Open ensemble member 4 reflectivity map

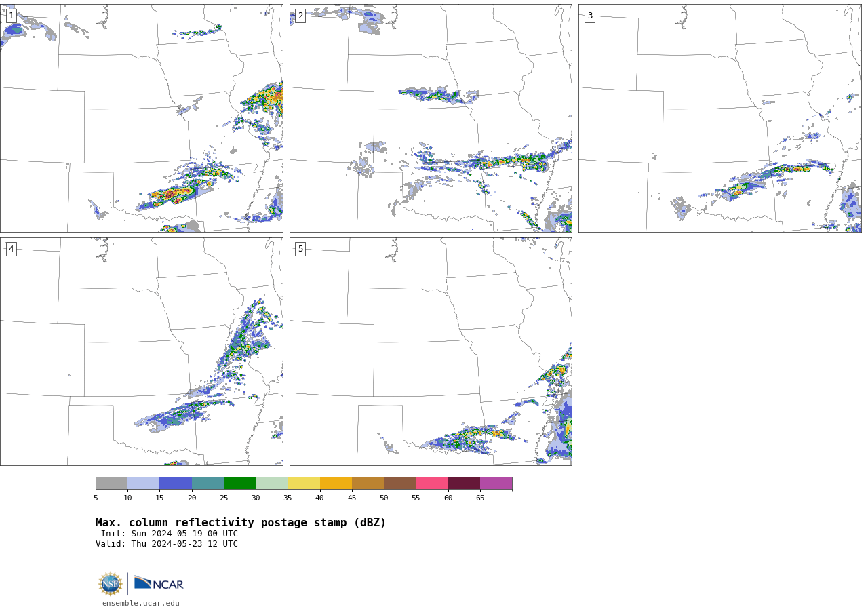pos(141,351)
